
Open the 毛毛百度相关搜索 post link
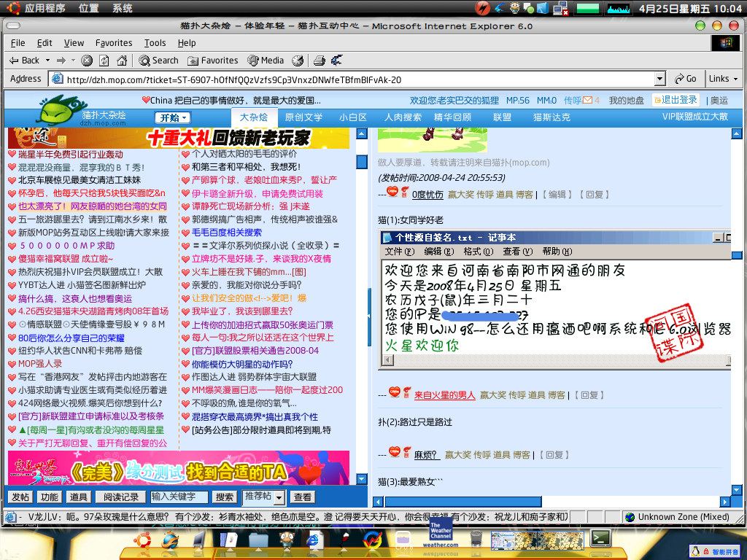tap(227, 233)
